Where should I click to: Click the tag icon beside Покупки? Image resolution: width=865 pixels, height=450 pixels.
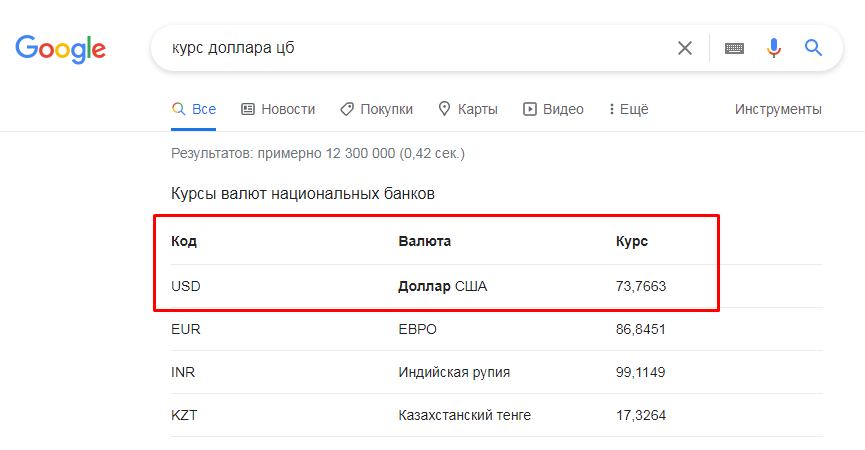[x=346, y=109]
